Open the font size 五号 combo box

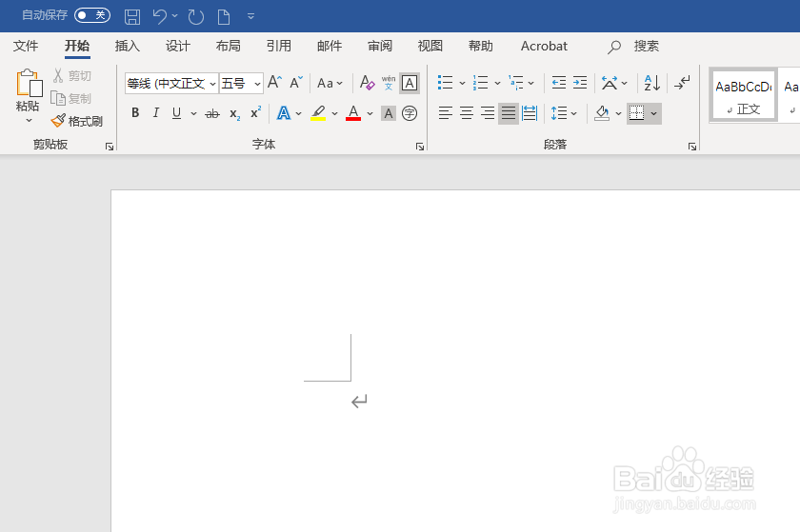(241, 83)
